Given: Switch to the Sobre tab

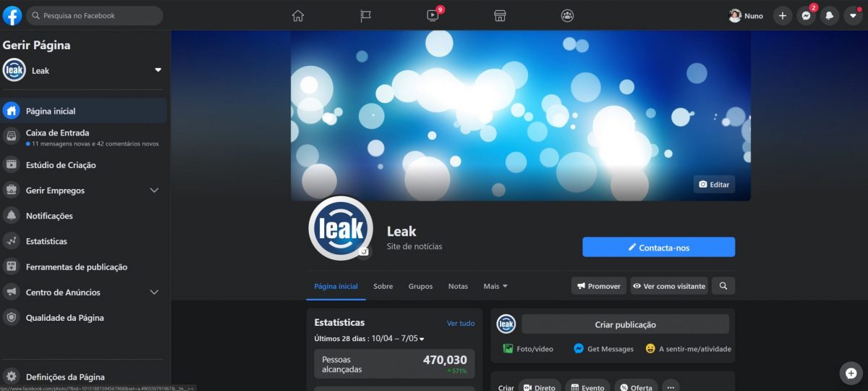Looking at the screenshot, I should [x=383, y=286].
